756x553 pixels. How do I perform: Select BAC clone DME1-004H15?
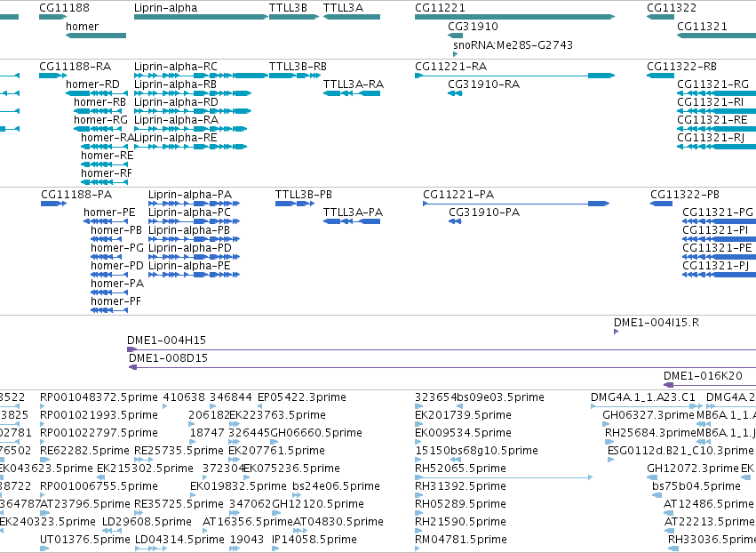click(x=166, y=341)
